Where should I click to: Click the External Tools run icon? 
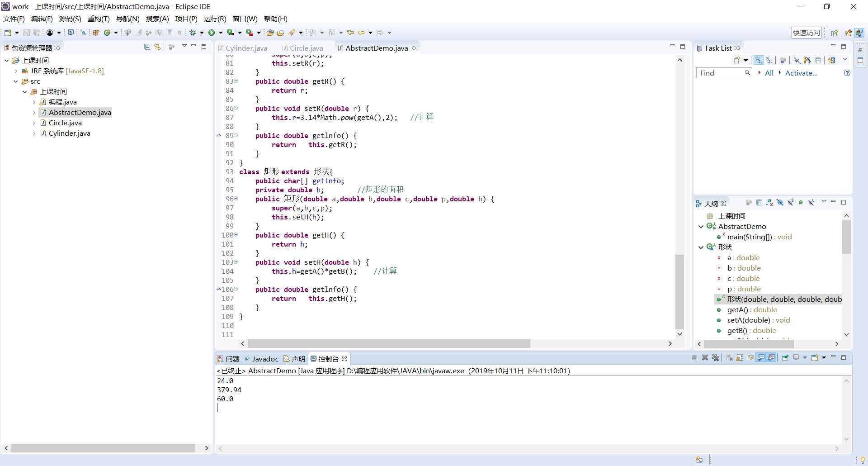249,33
